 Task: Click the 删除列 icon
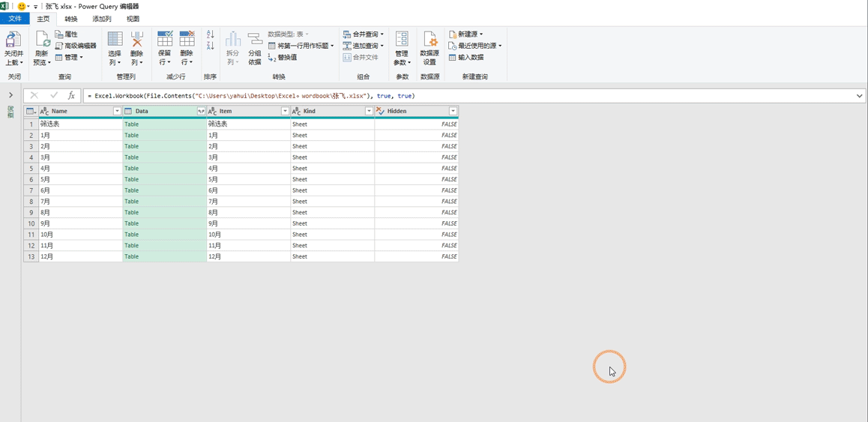[x=136, y=39]
